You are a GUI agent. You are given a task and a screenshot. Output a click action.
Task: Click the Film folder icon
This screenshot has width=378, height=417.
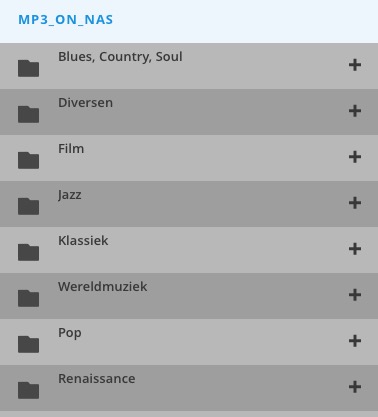click(x=28, y=160)
